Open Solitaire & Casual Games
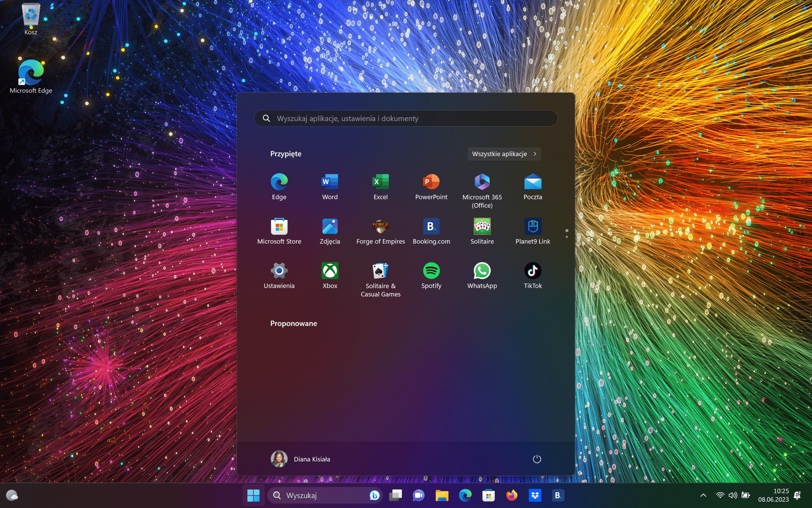 click(x=380, y=280)
